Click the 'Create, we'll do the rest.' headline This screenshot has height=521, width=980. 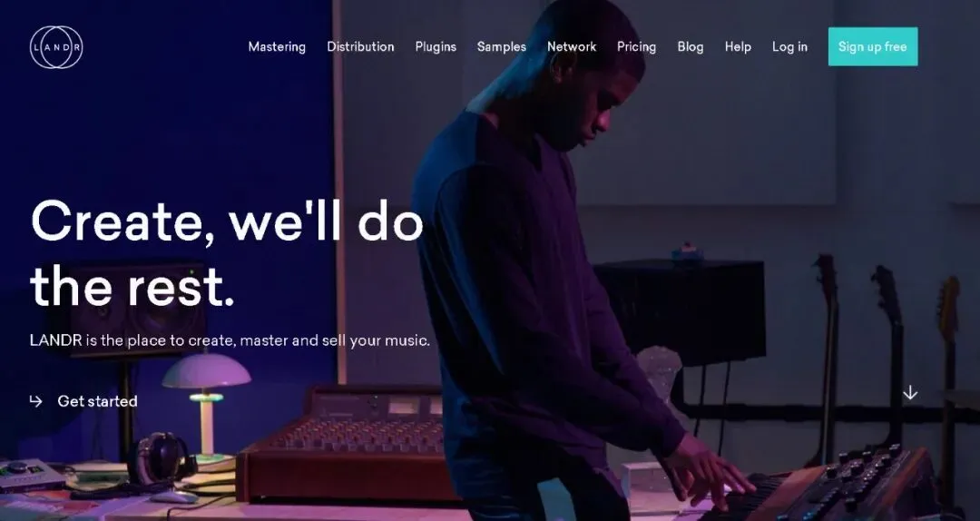[227, 254]
